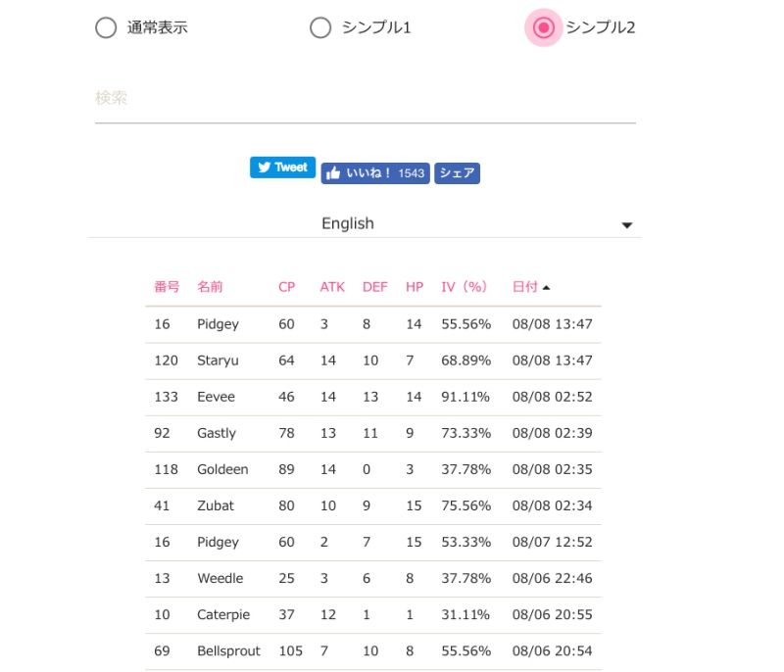Sort table by 番号 column
This screenshot has width=784, height=672.
point(167,287)
